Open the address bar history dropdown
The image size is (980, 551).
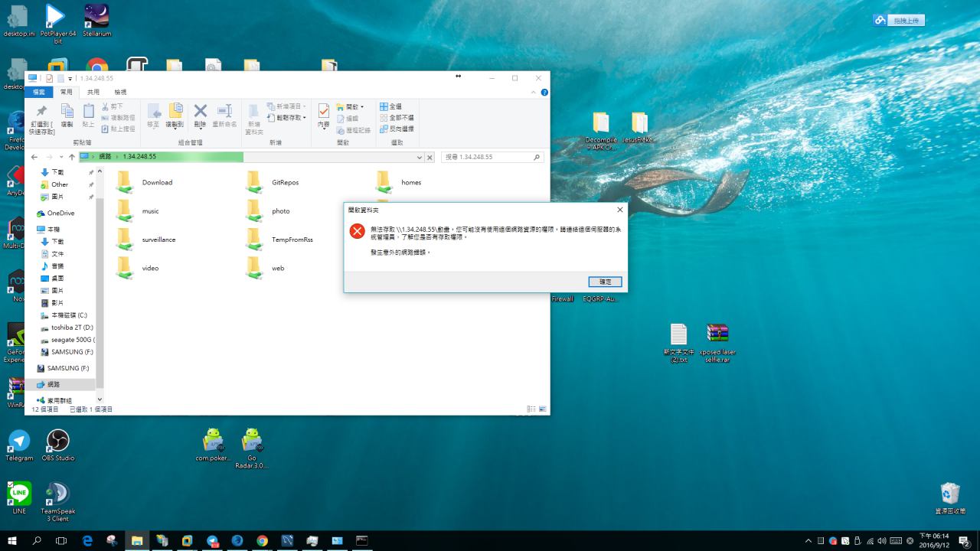point(419,157)
